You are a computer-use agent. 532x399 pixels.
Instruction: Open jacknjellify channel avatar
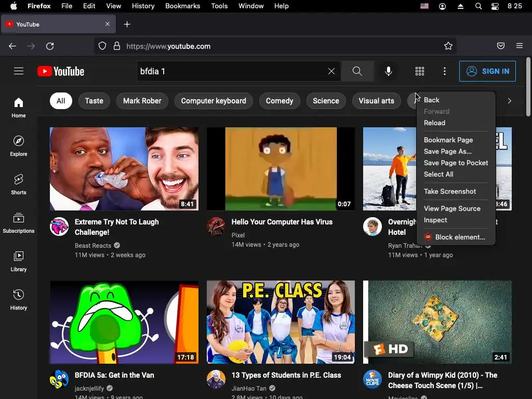59,379
